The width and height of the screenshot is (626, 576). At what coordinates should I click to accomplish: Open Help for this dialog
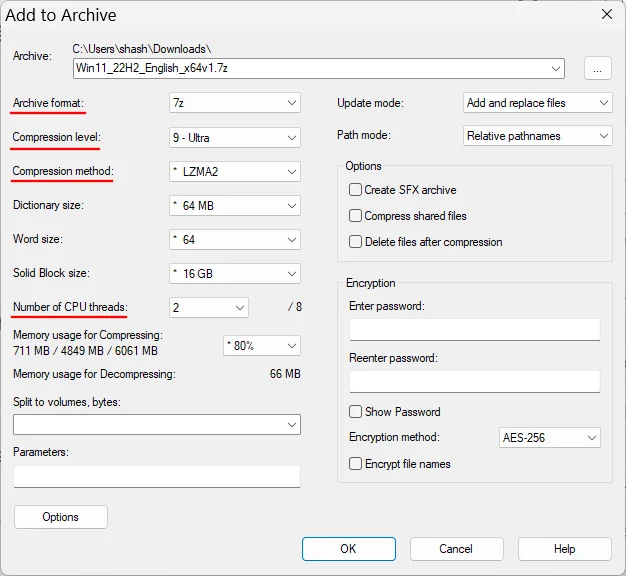pos(565,549)
